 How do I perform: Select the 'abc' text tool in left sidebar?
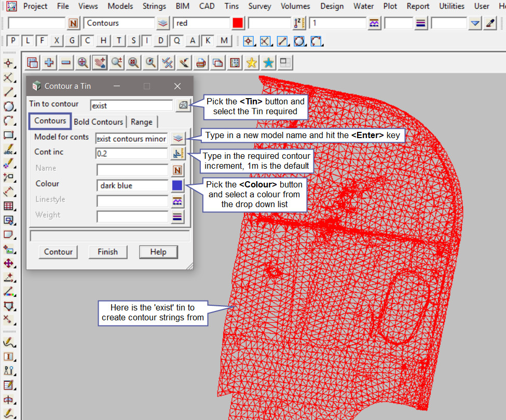coord(8,150)
